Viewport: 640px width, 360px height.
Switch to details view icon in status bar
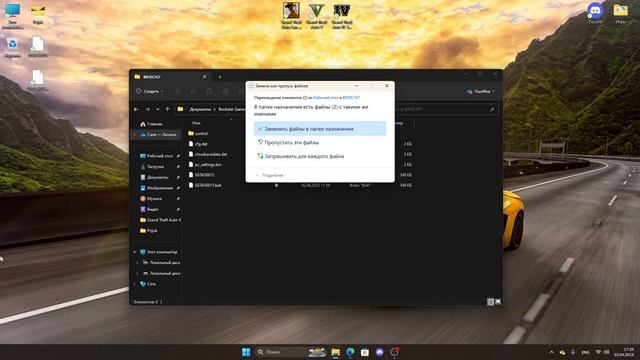[x=490, y=302]
